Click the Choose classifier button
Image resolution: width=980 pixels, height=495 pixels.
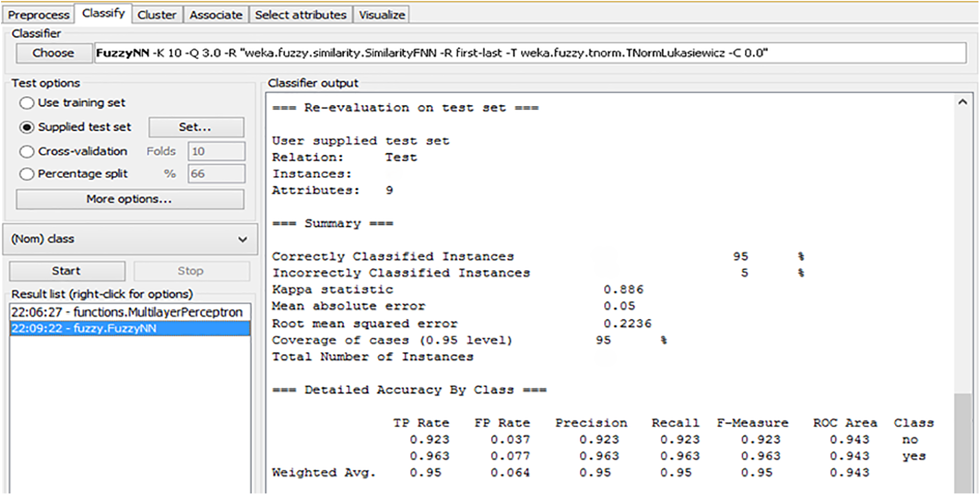(x=54, y=53)
